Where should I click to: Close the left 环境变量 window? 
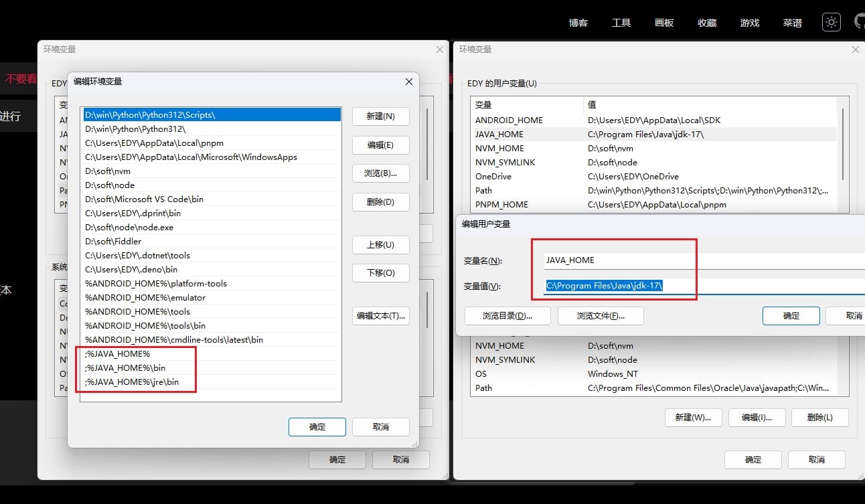click(440, 50)
